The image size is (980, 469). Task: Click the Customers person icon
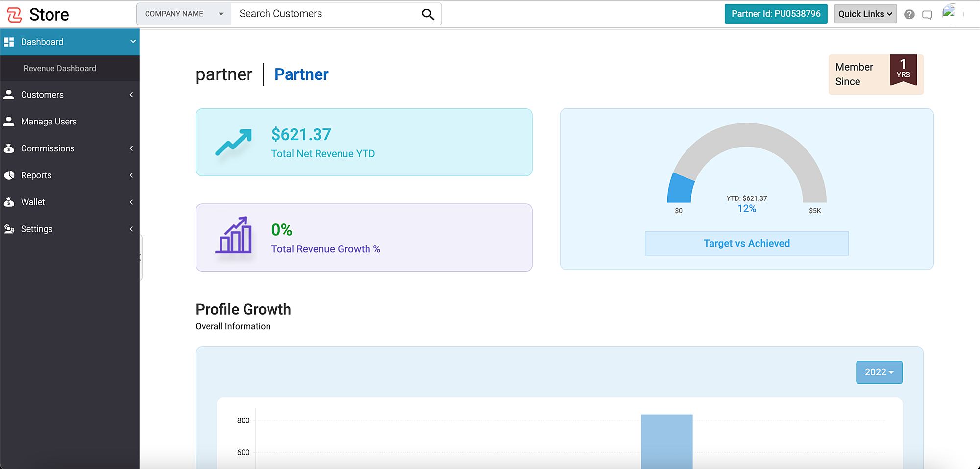click(9, 95)
